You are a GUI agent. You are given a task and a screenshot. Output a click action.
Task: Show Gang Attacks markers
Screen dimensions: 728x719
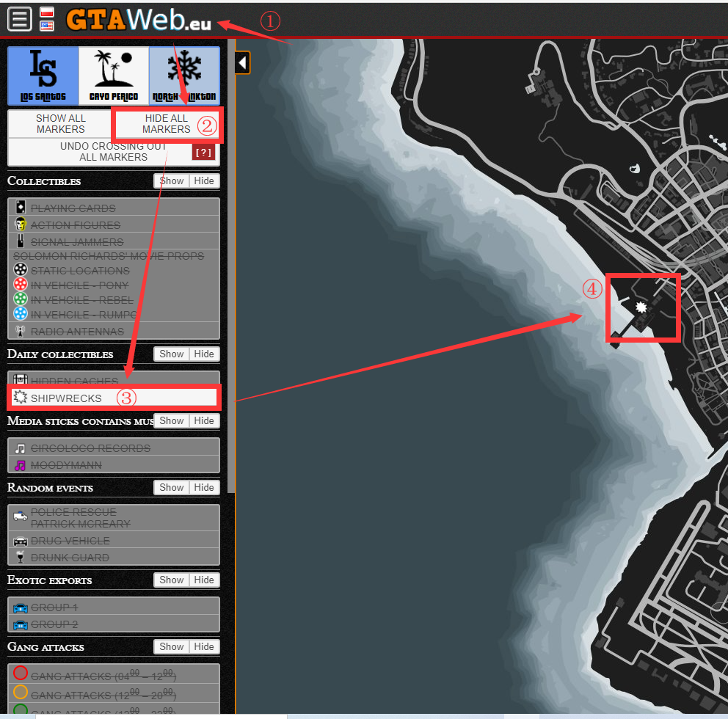[x=171, y=646]
